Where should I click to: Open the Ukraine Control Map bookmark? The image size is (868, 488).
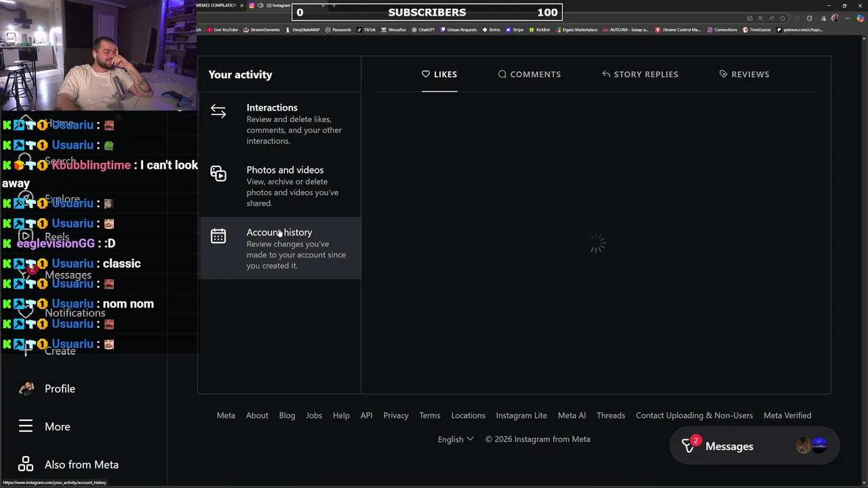click(x=678, y=30)
